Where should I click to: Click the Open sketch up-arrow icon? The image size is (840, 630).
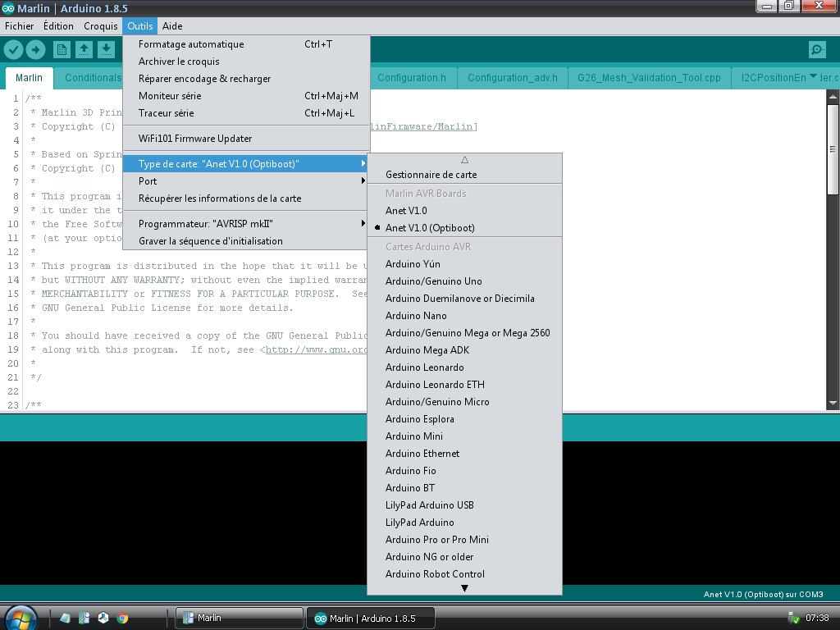point(84,50)
